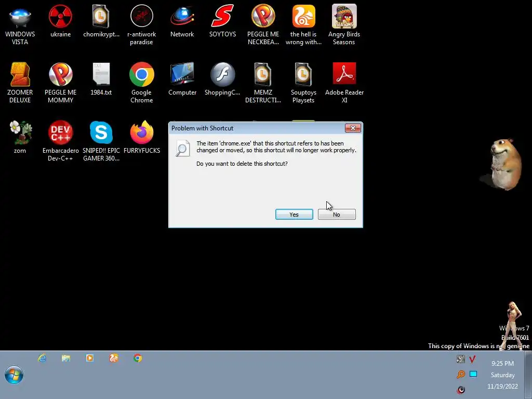Select PEGGLE ME MOMMY icon

click(x=60, y=83)
